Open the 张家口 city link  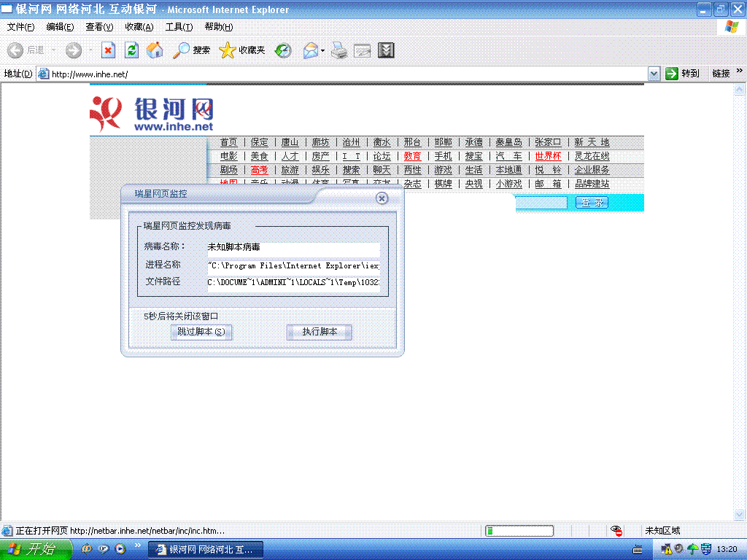tap(548, 142)
